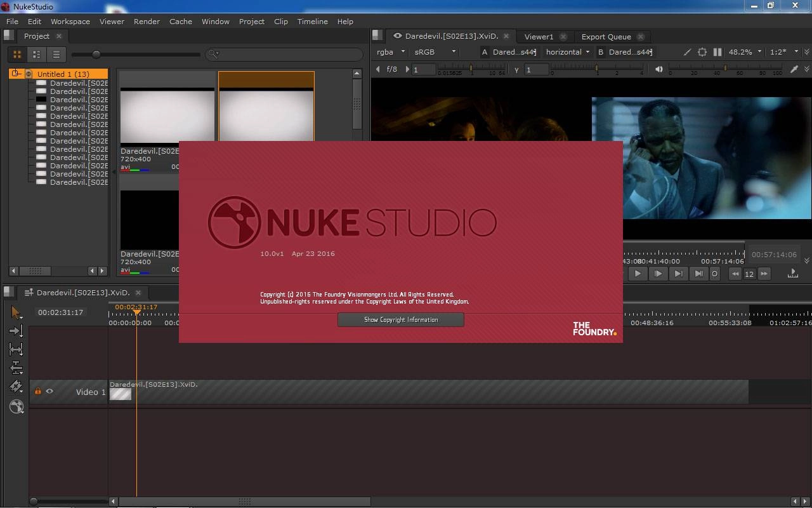Increase f-stop with right arrow near f/8
The width and height of the screenshot is (812, 508).
click(407, 69)
